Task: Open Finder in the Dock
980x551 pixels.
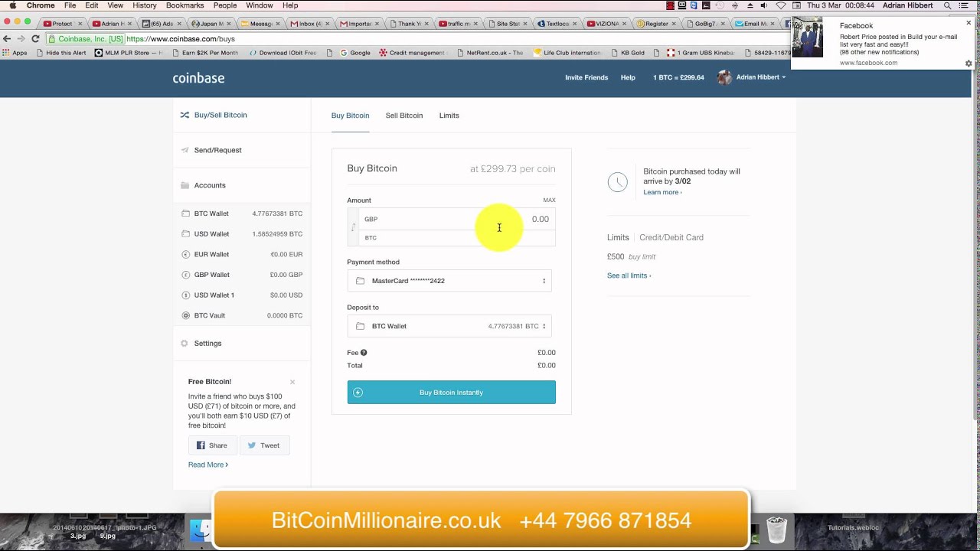Action: [201, 530]
